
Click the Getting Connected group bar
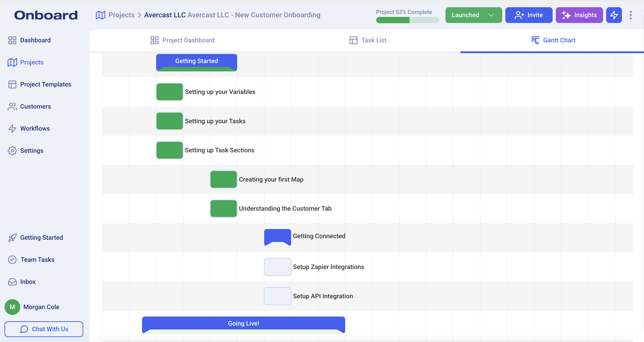click(277, 236)
